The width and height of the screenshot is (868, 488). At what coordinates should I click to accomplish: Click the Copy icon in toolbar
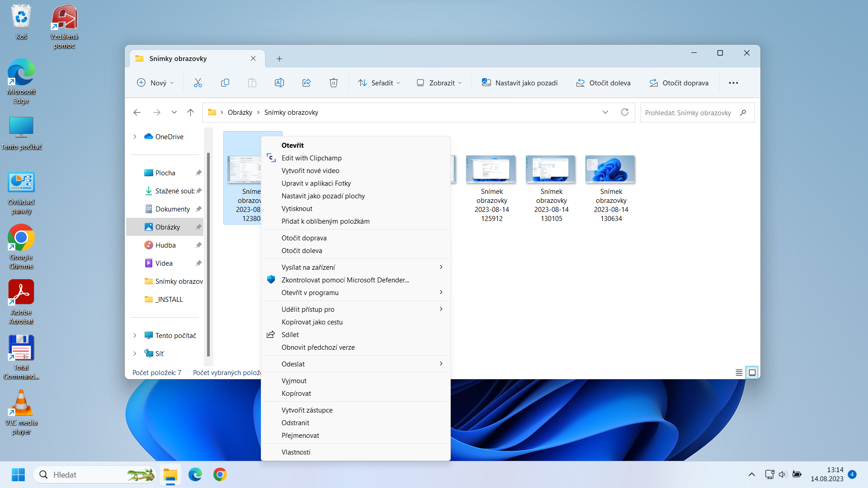pyautogui.click(x=225, y=83)
